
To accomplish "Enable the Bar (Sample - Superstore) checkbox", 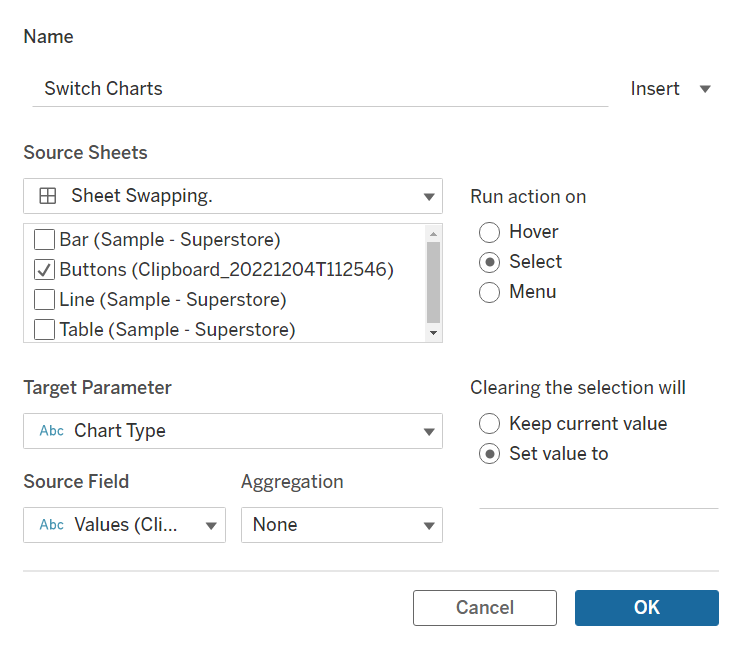I will coord(44,240).
